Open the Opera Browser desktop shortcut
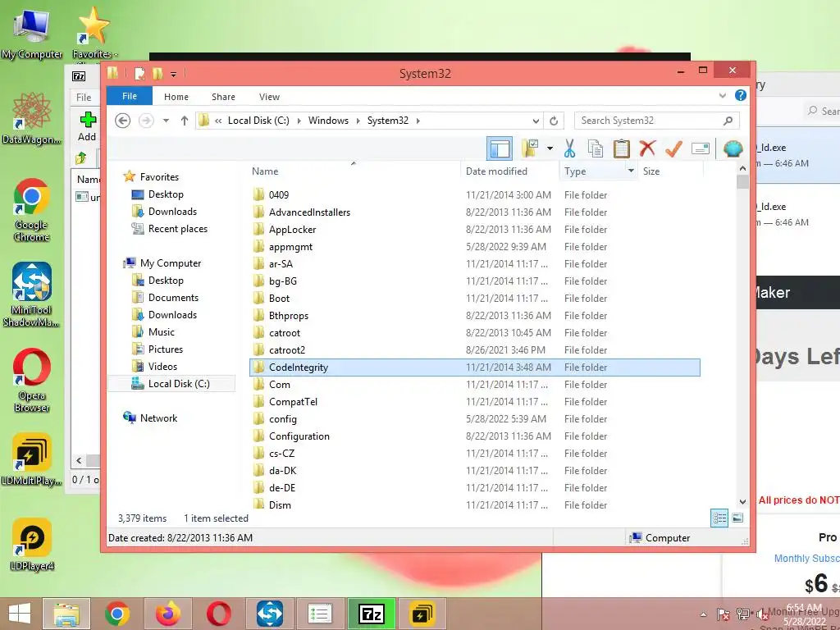This screenshot has height=630, width=840. pos(32,381)
